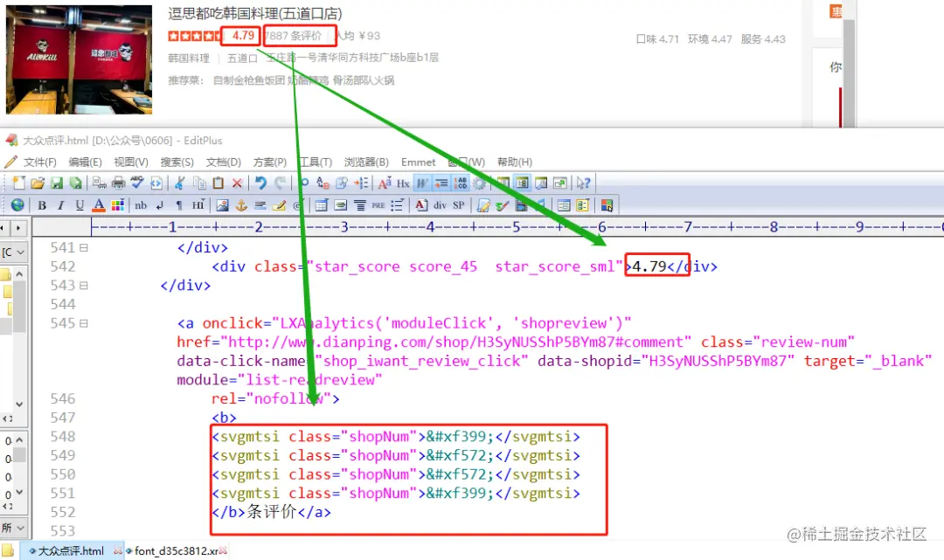The image size is (944, 560).
Task: Create a new document from the toolbar
Action: 18,183
